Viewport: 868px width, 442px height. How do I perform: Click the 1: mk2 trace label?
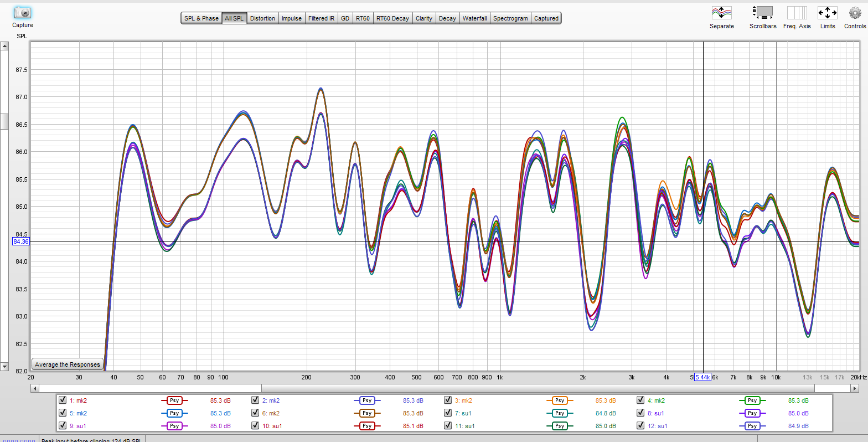[x=78, y=400]
